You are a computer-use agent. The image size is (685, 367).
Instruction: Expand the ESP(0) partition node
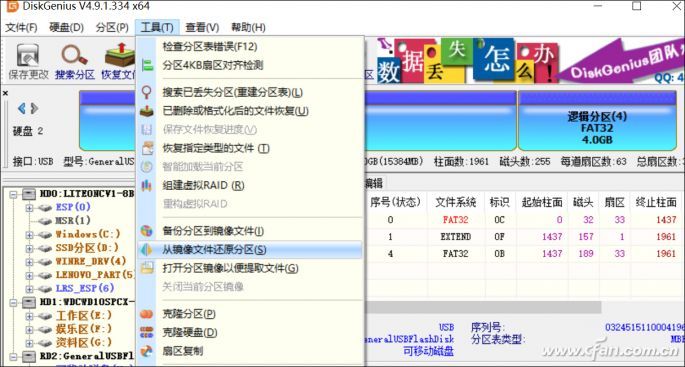coord(29,207)
